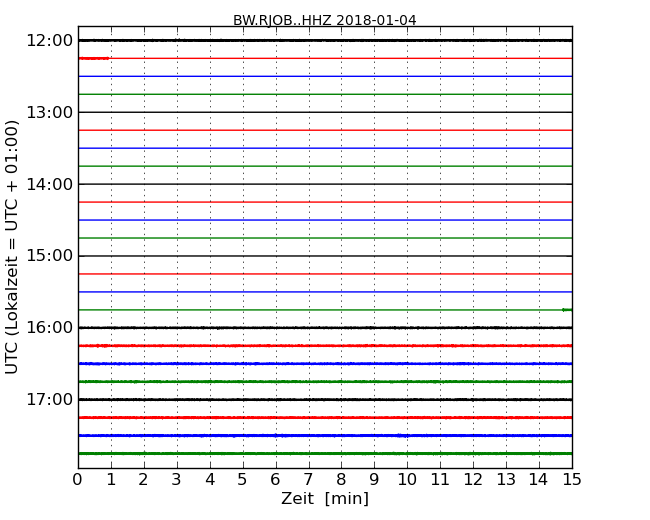Click the thick red segment starting the 12:15 trace
The image size is (650, 520).
click(x=94, y=58)
